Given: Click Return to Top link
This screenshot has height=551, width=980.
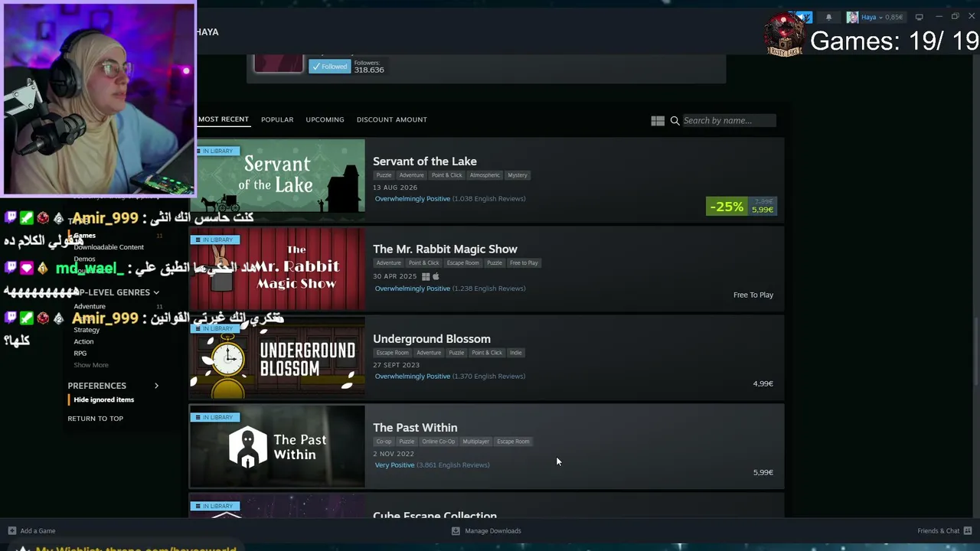Looking at the screenshot, I should click(x=95, y=419).
